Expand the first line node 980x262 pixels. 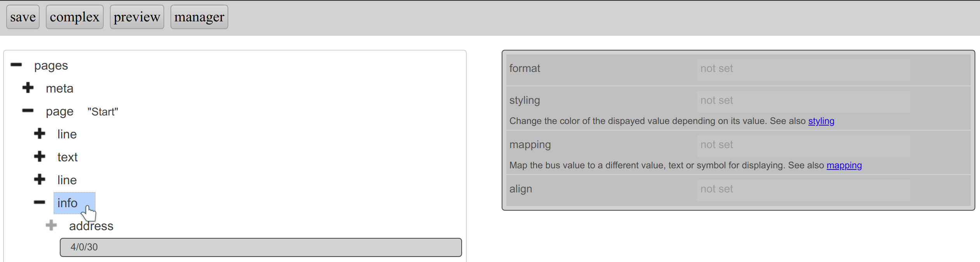click(40, 134)
